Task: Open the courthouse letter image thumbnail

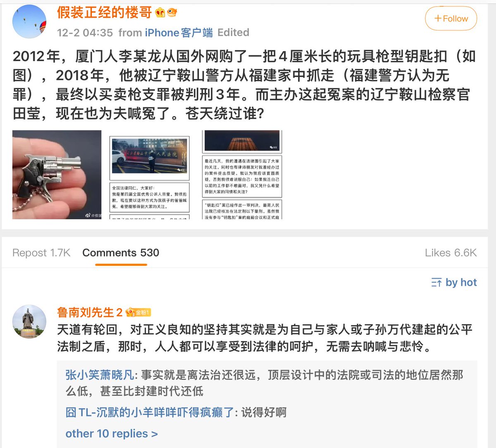Action: point(149,175)
